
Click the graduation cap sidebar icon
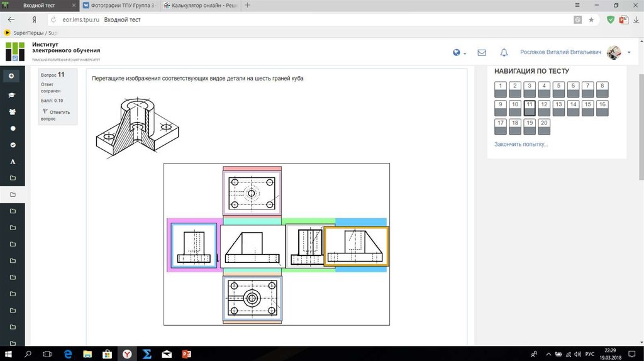13,96
